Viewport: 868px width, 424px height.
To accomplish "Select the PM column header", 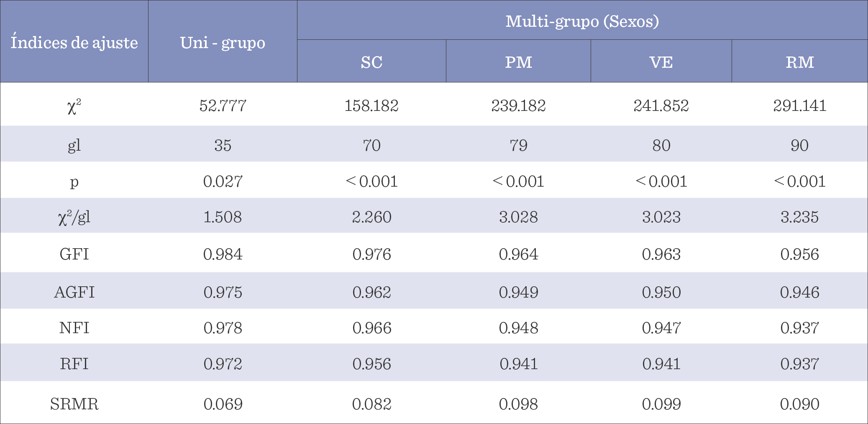I will [x=518, y=62].
